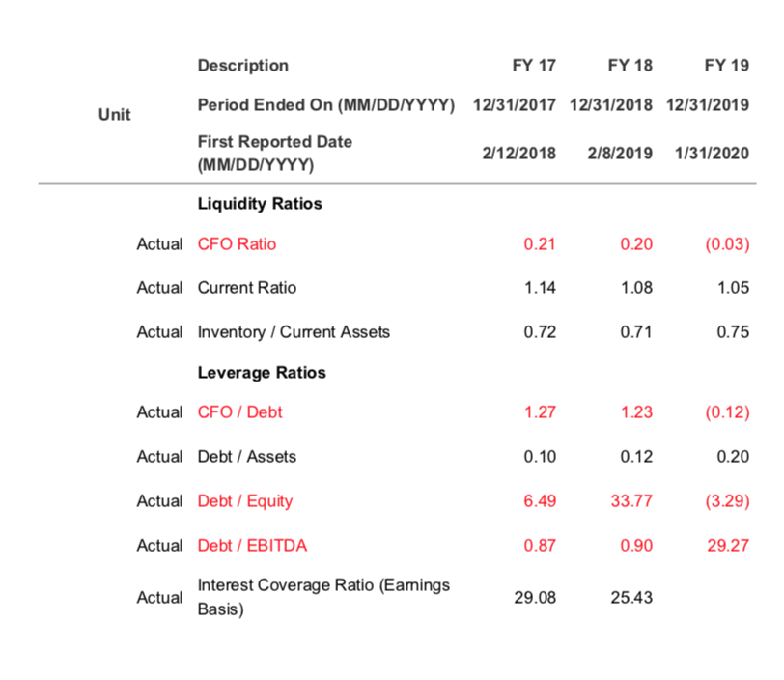Open the Debt / Equity metric link
The width and height of the screenshot is (784, 680).
[244, 501]
